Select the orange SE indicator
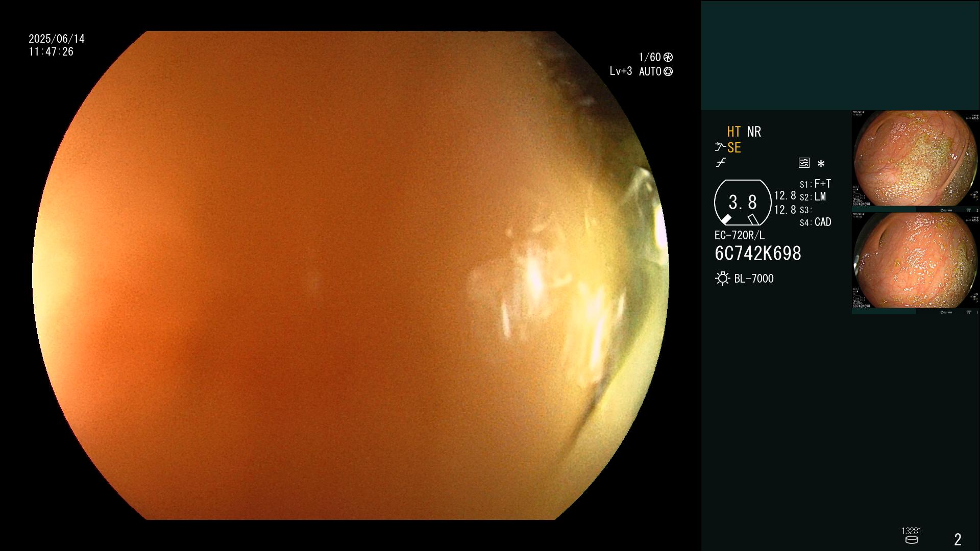 (x=734, y=147)
